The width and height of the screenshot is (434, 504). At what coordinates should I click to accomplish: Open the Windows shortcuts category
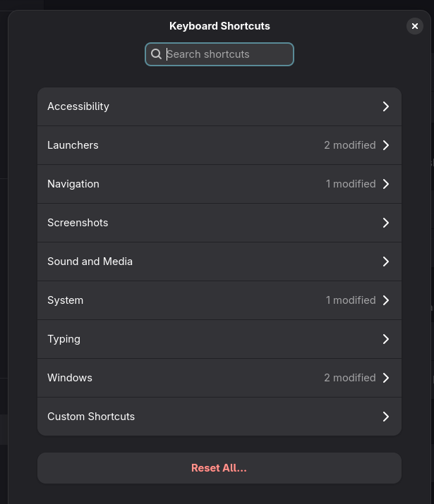219,378
